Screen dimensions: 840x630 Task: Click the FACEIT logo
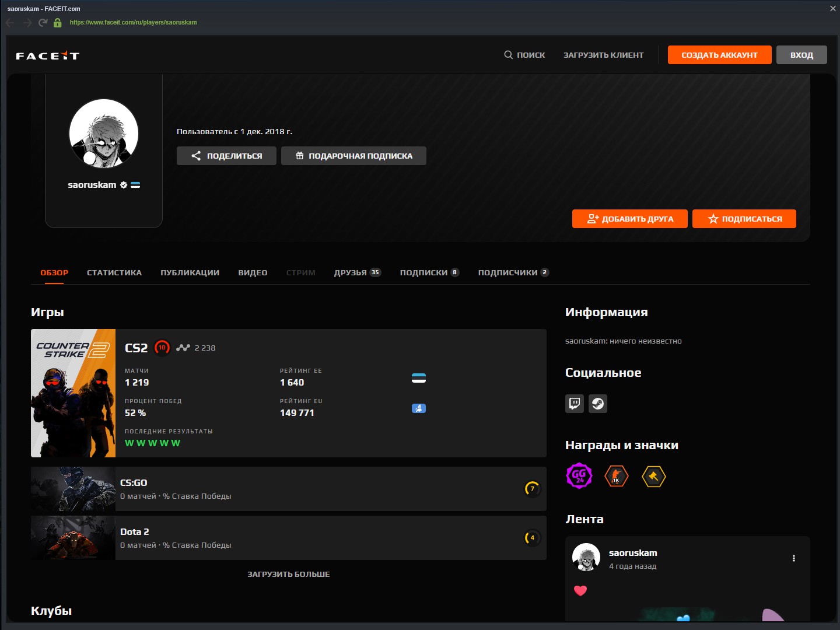click(x=47, y=55)
